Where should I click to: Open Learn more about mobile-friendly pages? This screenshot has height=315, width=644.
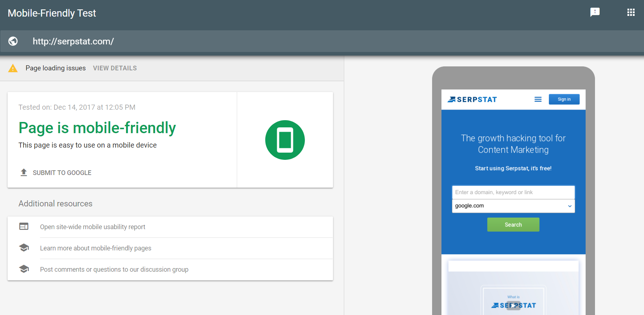(96, 248)
